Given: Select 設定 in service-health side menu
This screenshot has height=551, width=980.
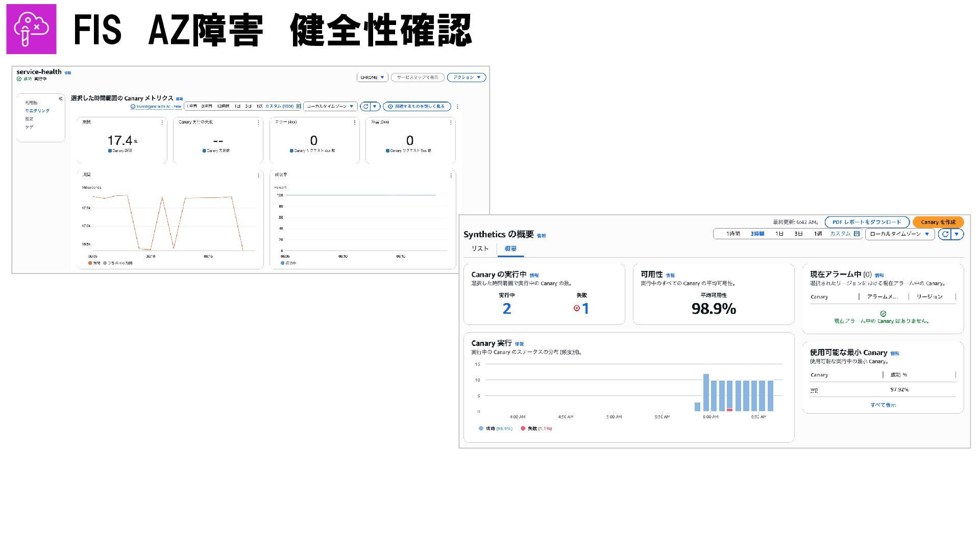Looking at the screenshot, I should [x=29, y=119].
